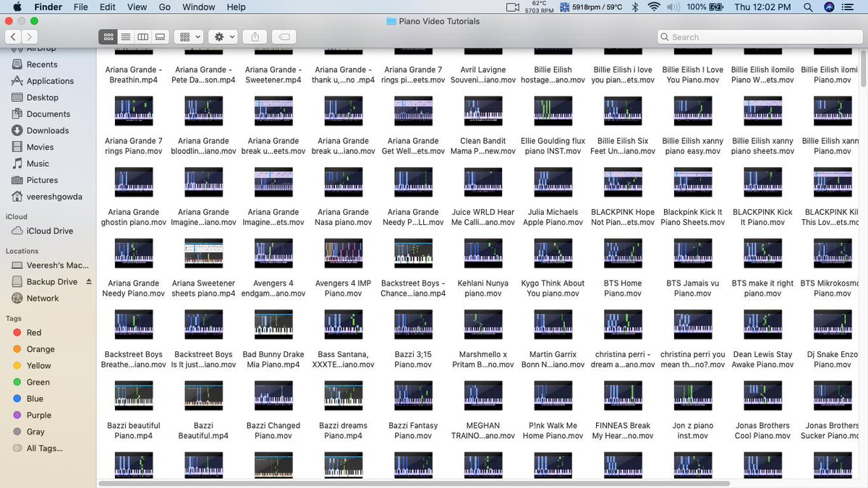Open the Edit menu
Image resolution: width=868 pixels, height=488 pixels.
[x=108, y=7]
